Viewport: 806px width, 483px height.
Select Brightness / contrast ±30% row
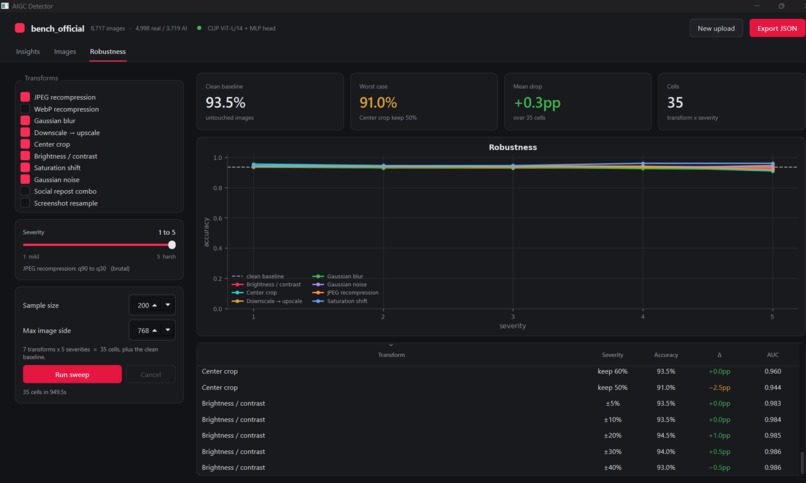click(498, 452)
